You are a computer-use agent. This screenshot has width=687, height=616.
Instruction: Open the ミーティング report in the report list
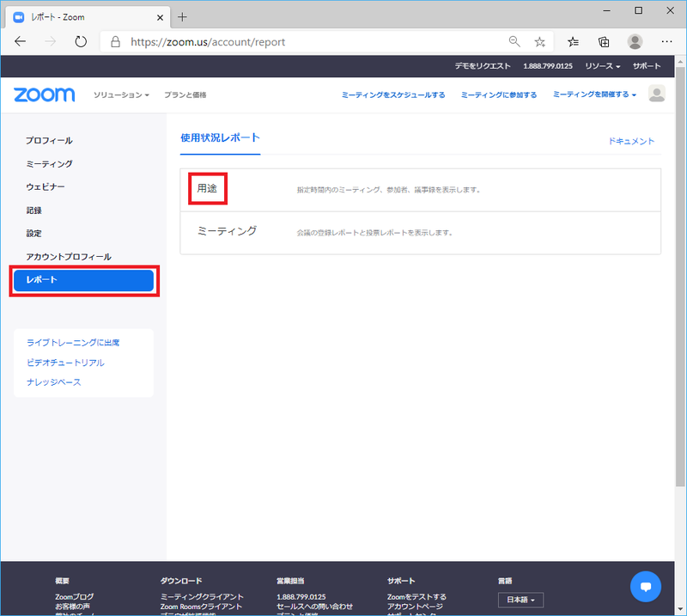(227, 231)
